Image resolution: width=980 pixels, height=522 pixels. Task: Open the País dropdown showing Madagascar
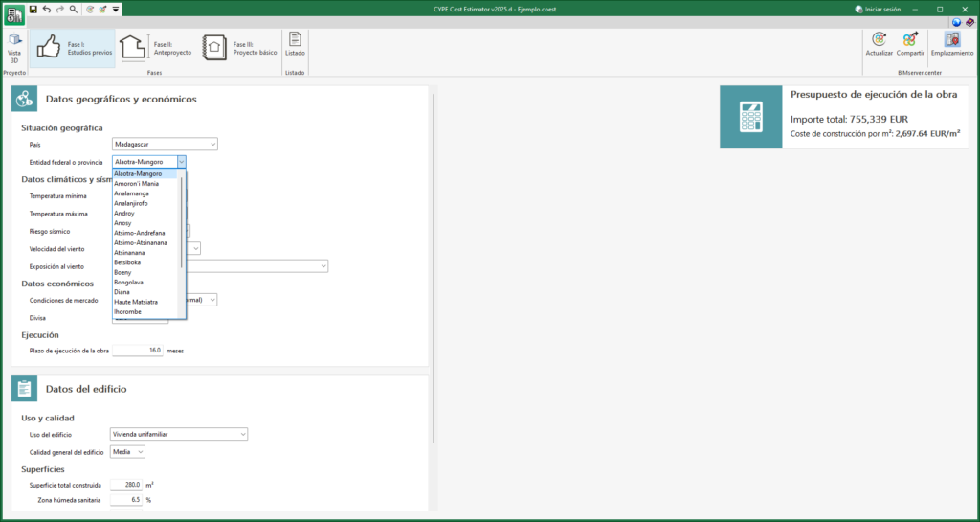[165, 145]
